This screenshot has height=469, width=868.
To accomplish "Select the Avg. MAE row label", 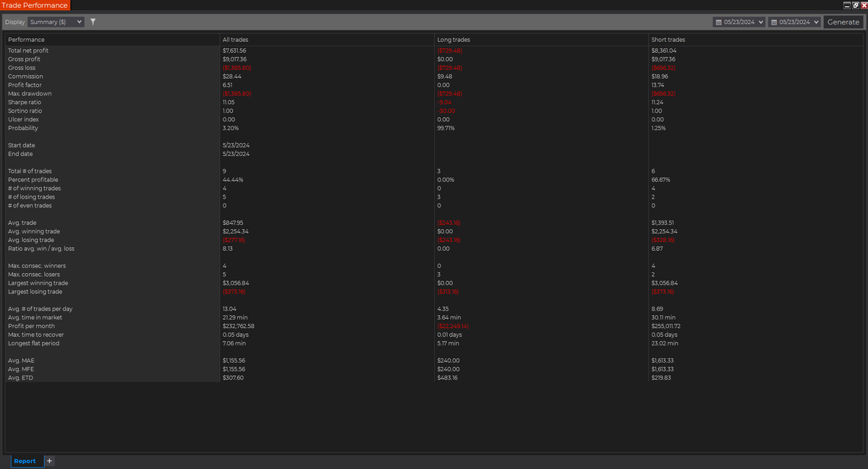I will (22, 361).
